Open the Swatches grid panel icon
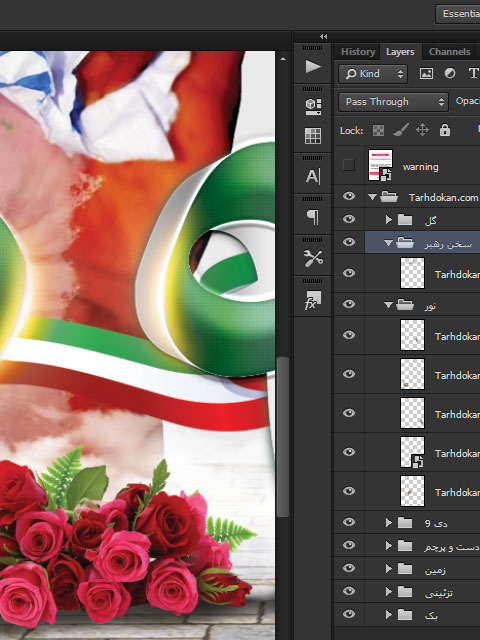This screenshot has width=480, height=640. point(313,136)
